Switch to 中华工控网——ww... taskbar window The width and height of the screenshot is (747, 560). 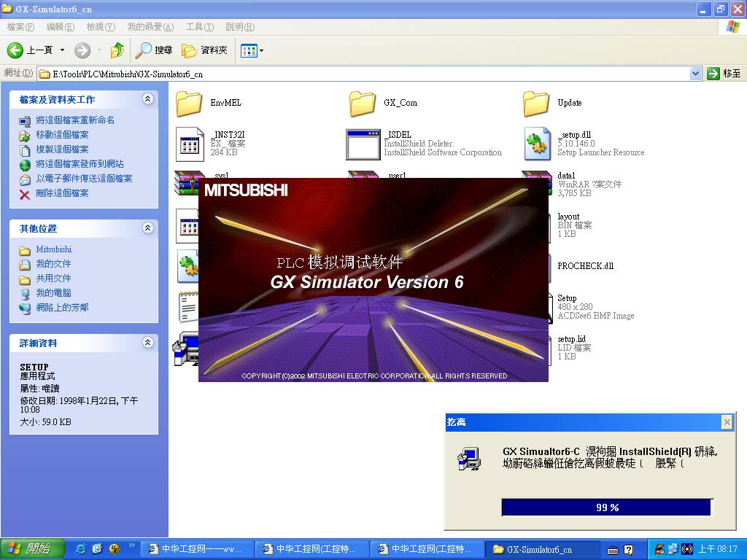pyautogui.click(x=198, y=550)
